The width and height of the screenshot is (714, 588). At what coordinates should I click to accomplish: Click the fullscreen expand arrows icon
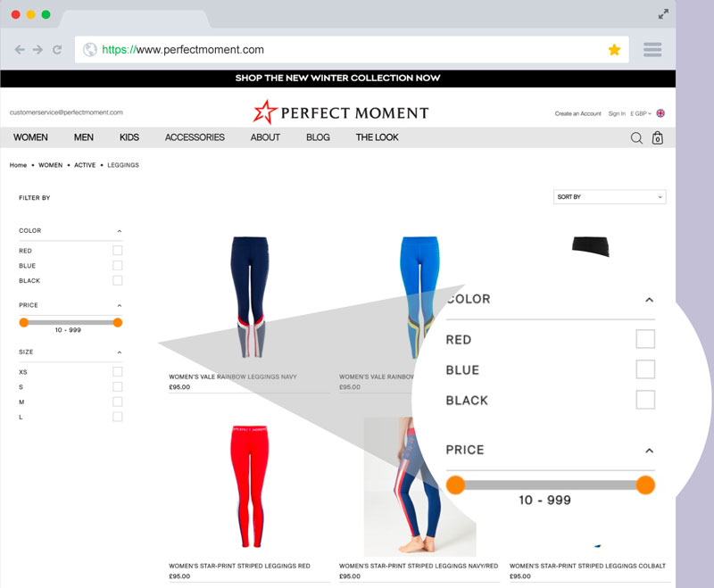pyautogui.click(x=663, y=14)
